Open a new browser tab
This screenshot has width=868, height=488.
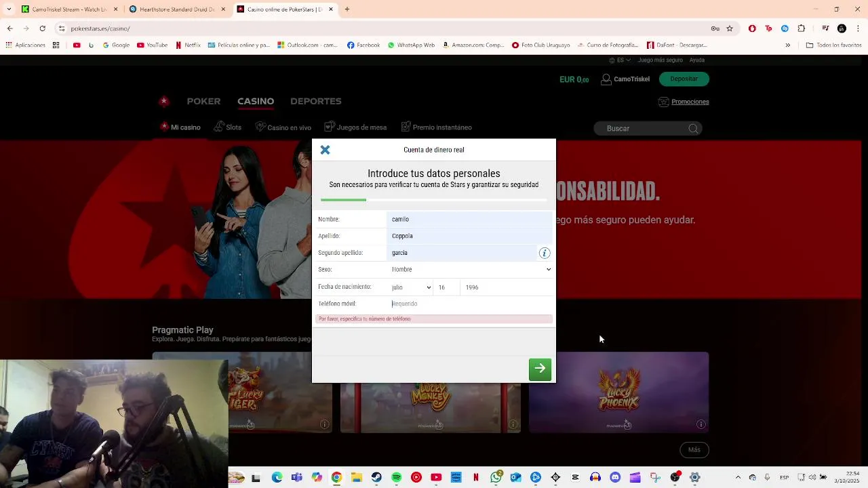pyautogui.click(x=347, y=9)
